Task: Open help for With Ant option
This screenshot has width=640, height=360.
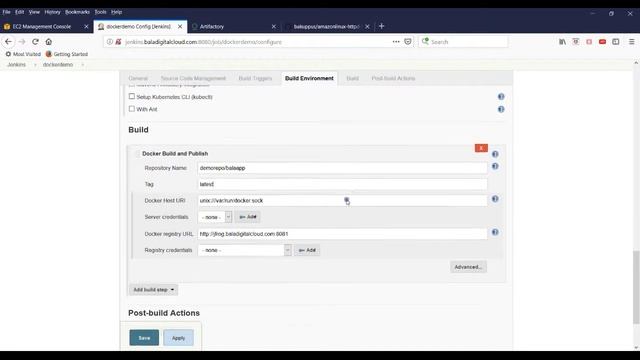Action: 501,109
